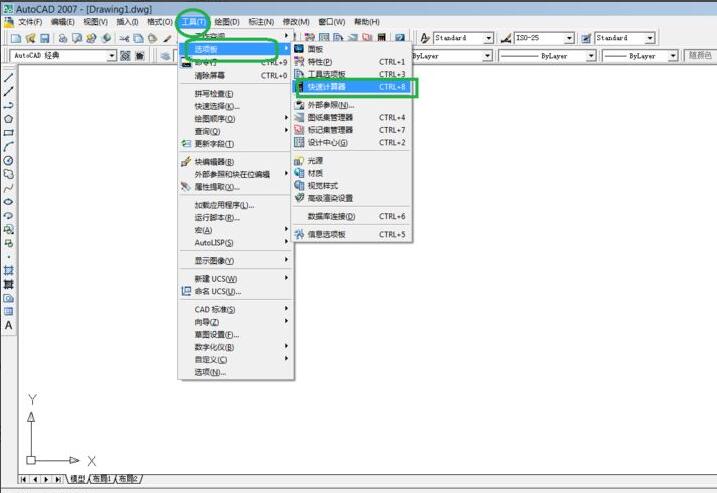Open the lineweight ByLayer dropdown
The image size is (717, 493).
coord(673,56)
